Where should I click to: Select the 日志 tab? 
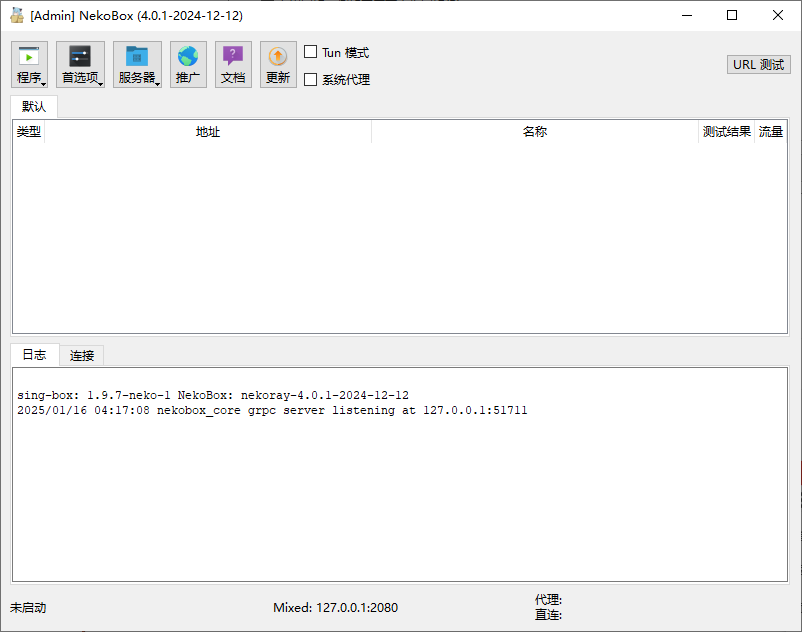(x=34, y=355)
